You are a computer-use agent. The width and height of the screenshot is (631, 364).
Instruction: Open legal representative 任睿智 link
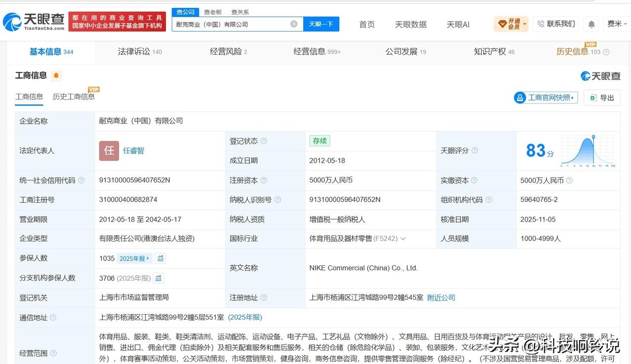(134, 151)
